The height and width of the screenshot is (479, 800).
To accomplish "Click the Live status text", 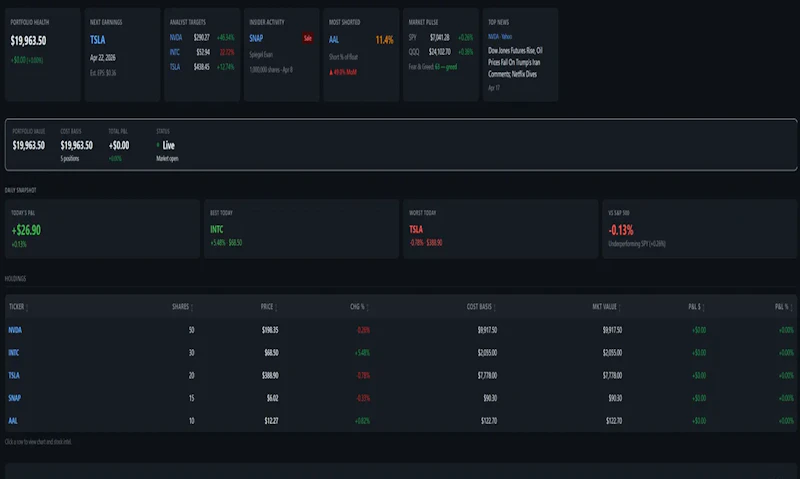I will (x=168, y=145).
